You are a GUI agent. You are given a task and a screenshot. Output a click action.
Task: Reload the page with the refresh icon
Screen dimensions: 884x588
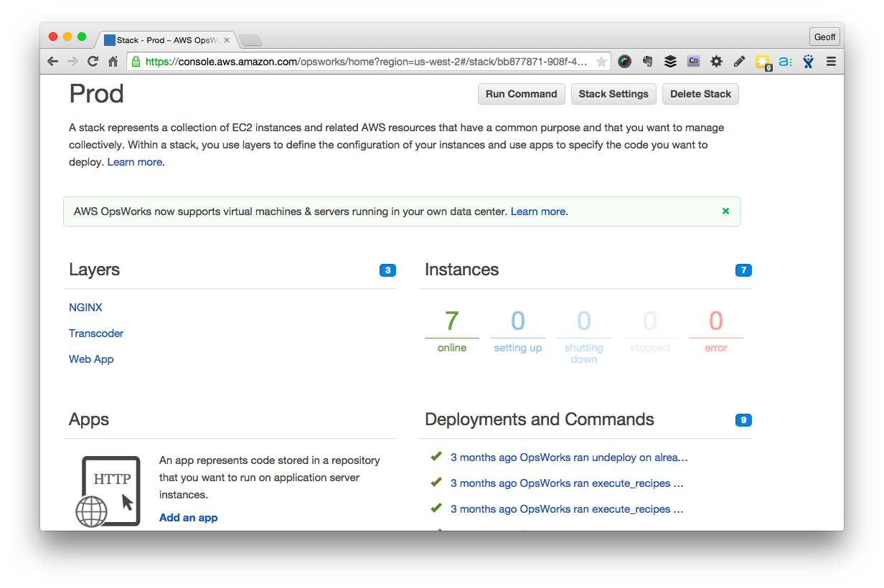(x=93, y=62)
